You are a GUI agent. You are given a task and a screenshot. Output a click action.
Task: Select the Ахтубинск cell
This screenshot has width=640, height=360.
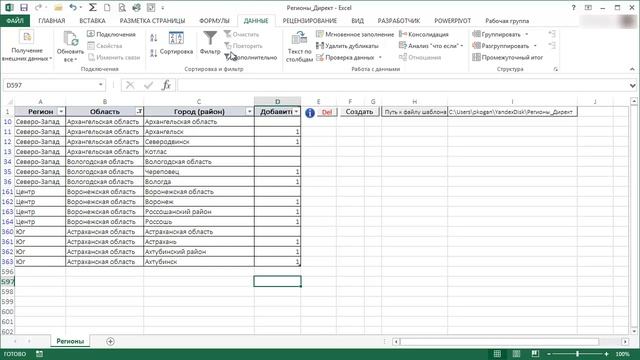[199, 262]
